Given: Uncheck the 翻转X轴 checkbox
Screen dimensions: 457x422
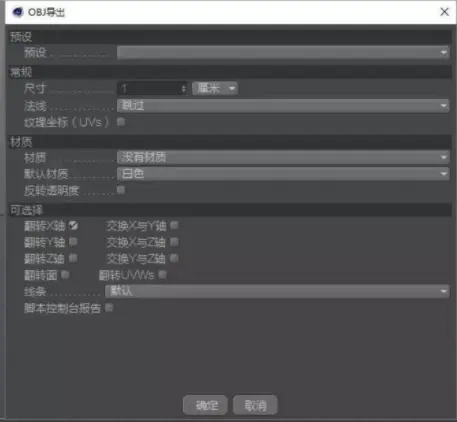Looking at the screenshot, I should (73, 226).
